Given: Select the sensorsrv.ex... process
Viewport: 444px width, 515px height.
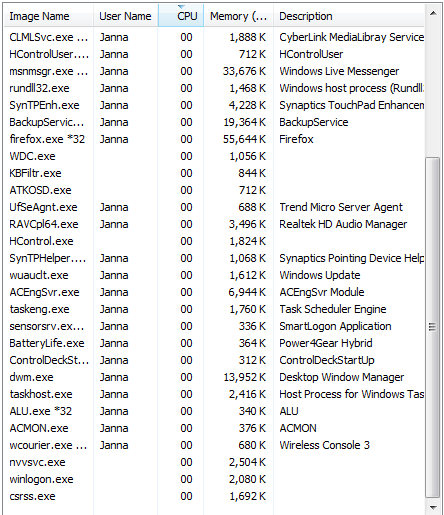Looking at the screenshot, I should (214, 326).
